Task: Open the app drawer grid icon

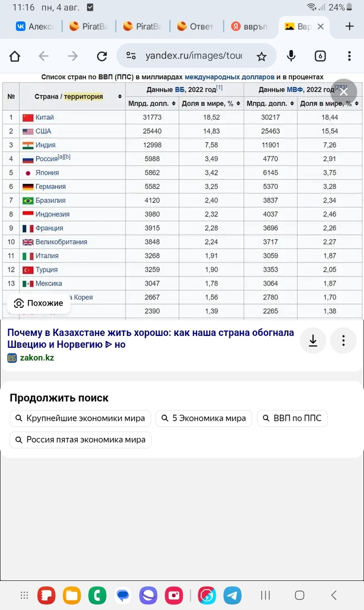Action: (24, 595)
